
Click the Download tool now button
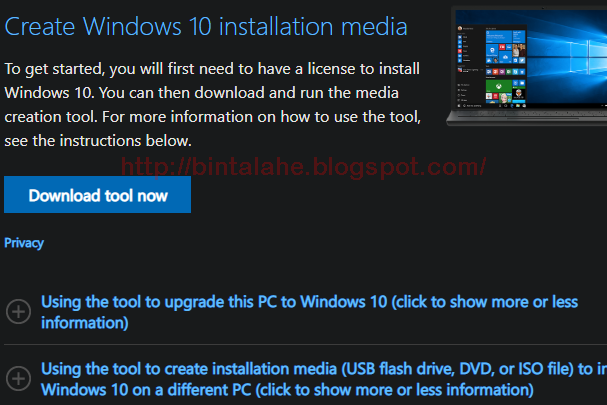point(97,194)
